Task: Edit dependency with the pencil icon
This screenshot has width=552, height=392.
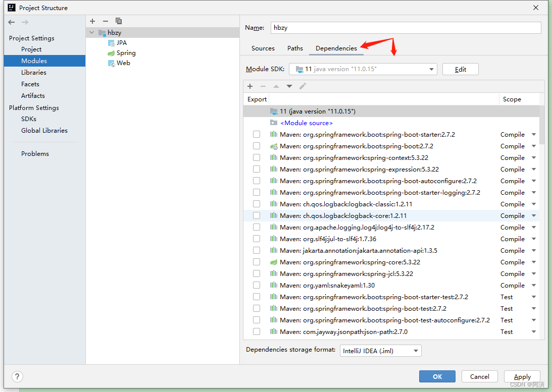Action: click(x=303, y=86)
